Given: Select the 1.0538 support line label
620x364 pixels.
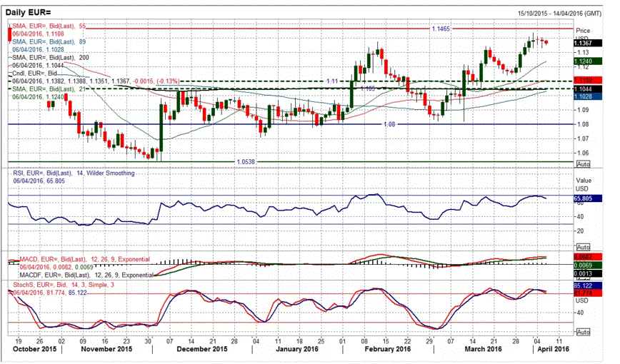Looking at the screenshot, I should click(245, 161).
